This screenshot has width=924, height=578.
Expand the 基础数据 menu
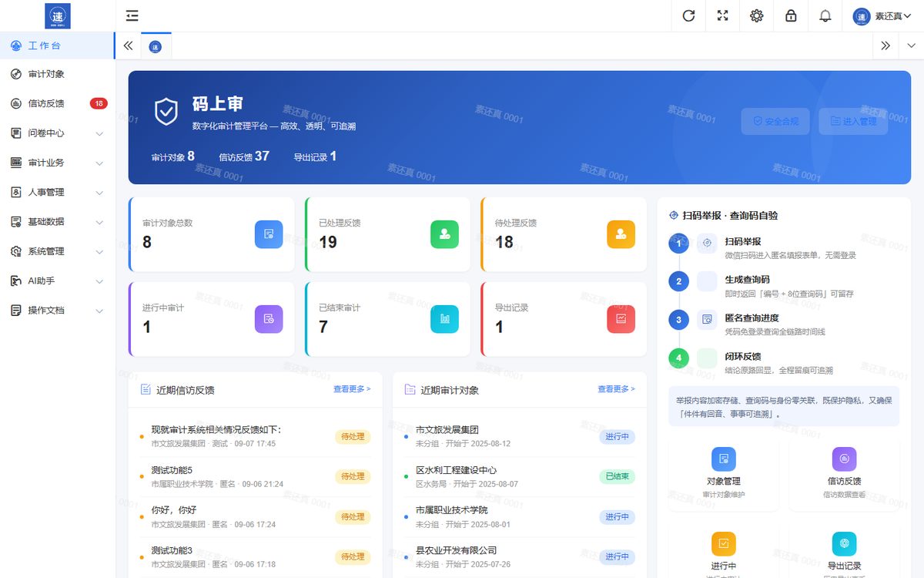58,222
